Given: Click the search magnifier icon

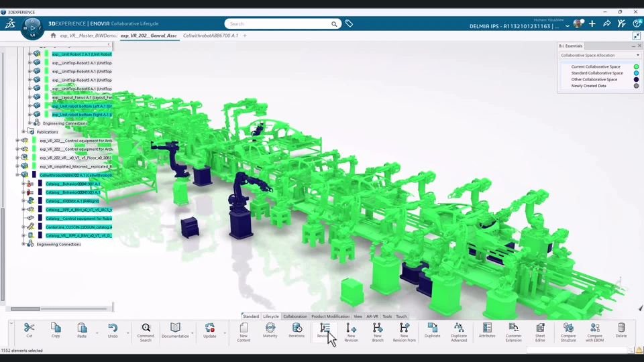Looking at the screenshot, I should click(334, 24).
